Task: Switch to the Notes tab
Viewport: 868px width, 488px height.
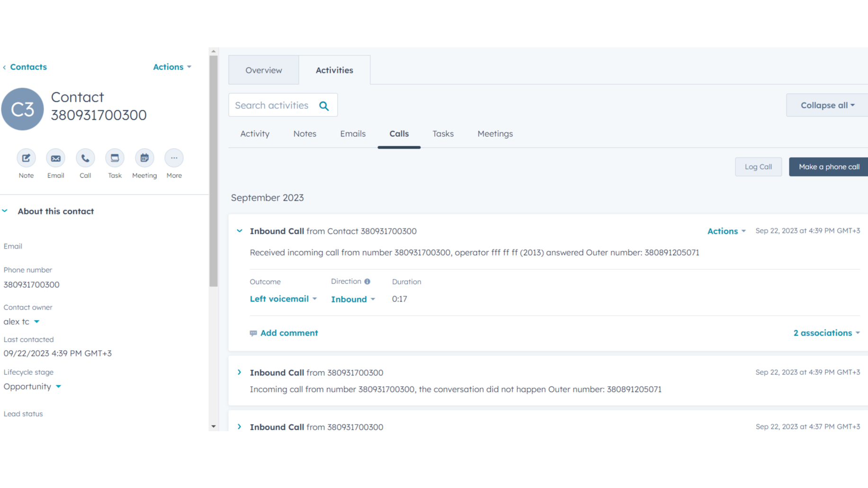Action: coord(304,134)
